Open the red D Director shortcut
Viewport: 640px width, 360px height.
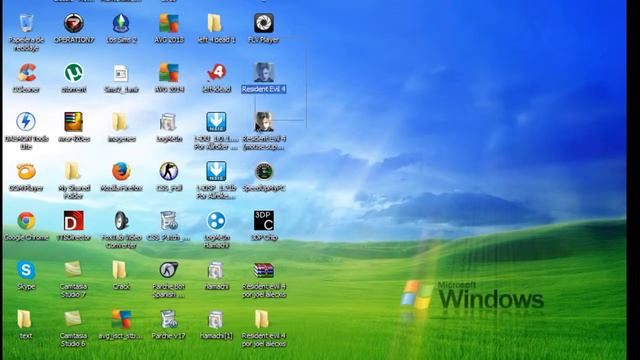[x=74, y=221]
